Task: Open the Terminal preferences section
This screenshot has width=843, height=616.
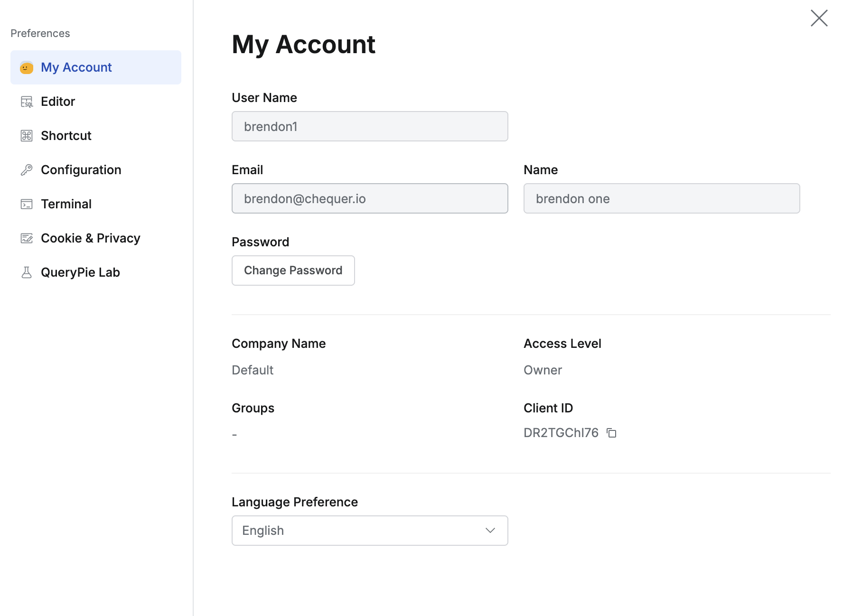Action: (66, 204)
